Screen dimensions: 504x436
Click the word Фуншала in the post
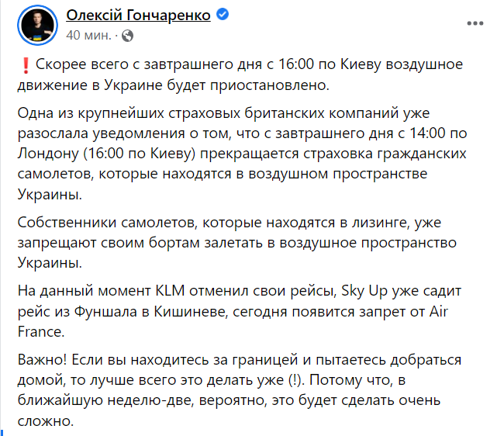point(105,312)
